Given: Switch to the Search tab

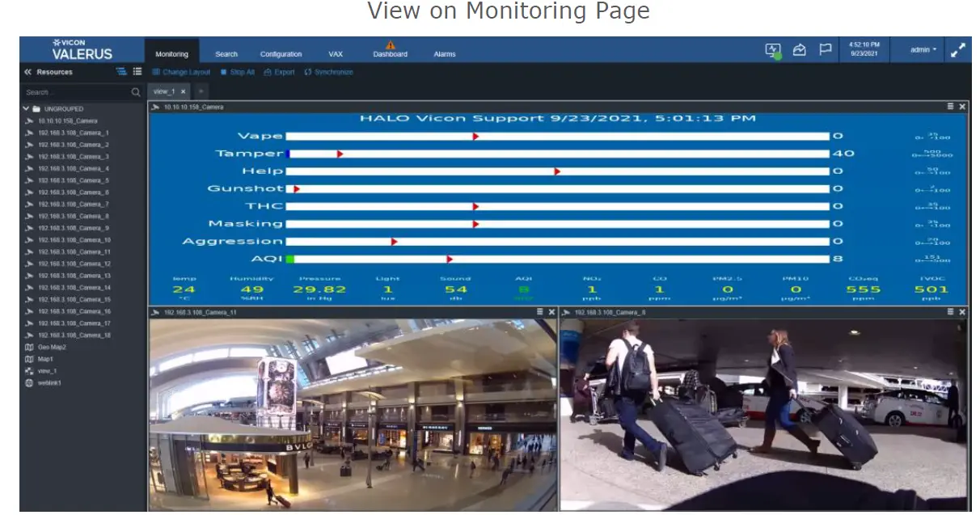Looking at the screenshot, I should (x=226, y=54).
